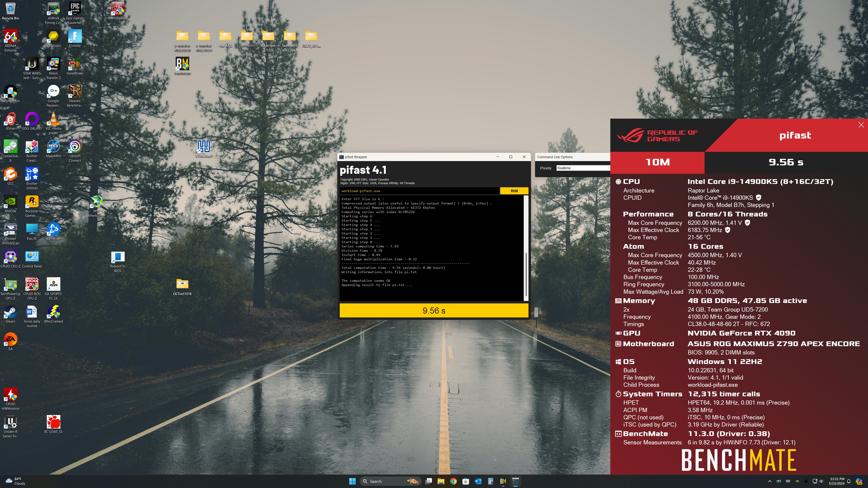The height and width of the screenshot is (488, 868).
Task: Open Ubisoft Connect shortcut
Action: point(75,151)
